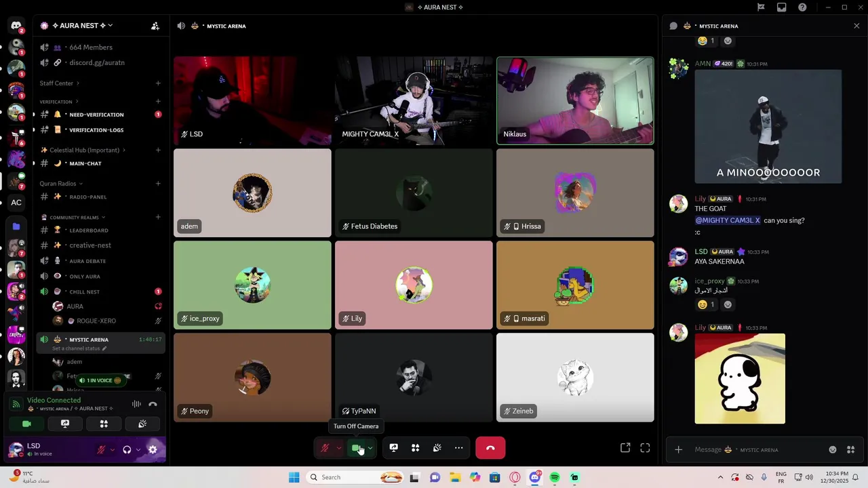Toggle camera in the Video Connected panel

pos(26,424)
